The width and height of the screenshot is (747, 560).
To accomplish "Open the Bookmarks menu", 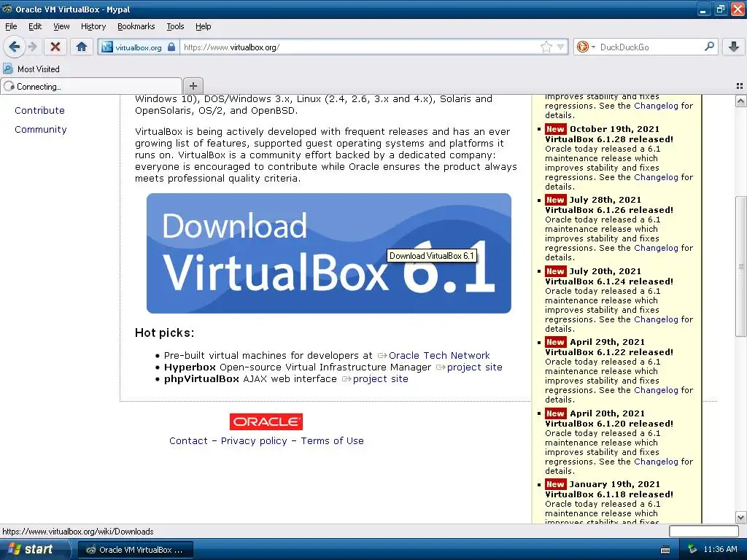I will point(136,26).
